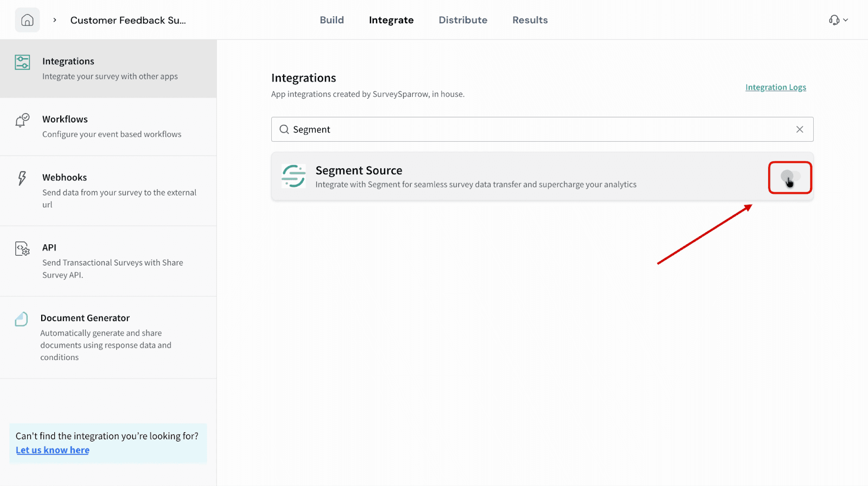Click the API code icon
The height and width of the screenshot is (486, 868).
22,249
